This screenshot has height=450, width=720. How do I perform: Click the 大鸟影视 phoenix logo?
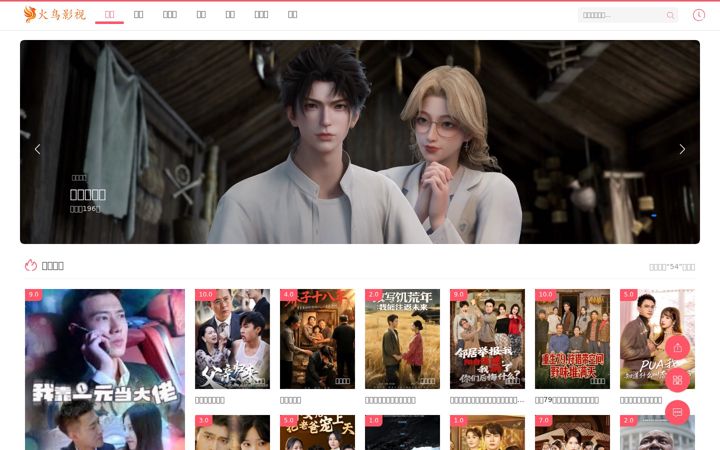click(x=55, y=14)
